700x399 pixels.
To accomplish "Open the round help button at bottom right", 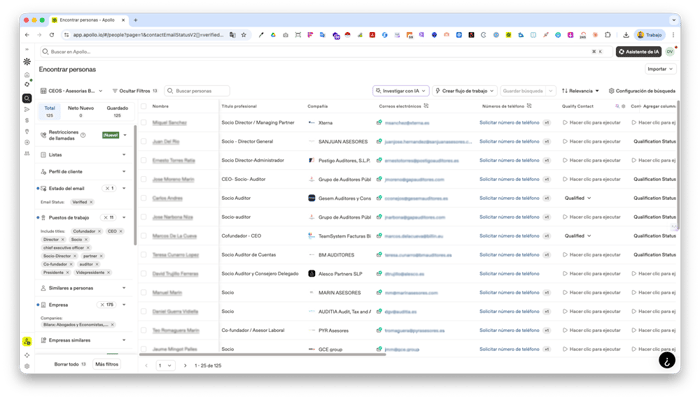I will point(667,360).
